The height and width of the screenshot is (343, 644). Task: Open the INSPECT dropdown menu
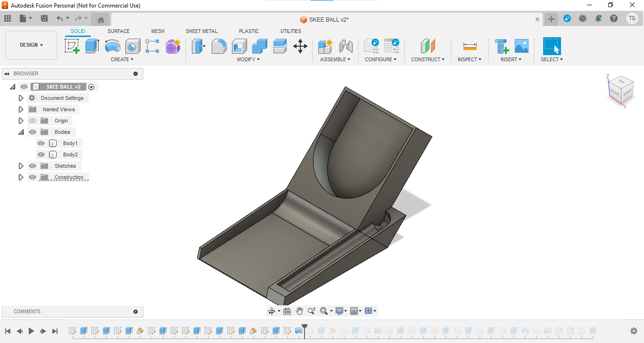470,59
